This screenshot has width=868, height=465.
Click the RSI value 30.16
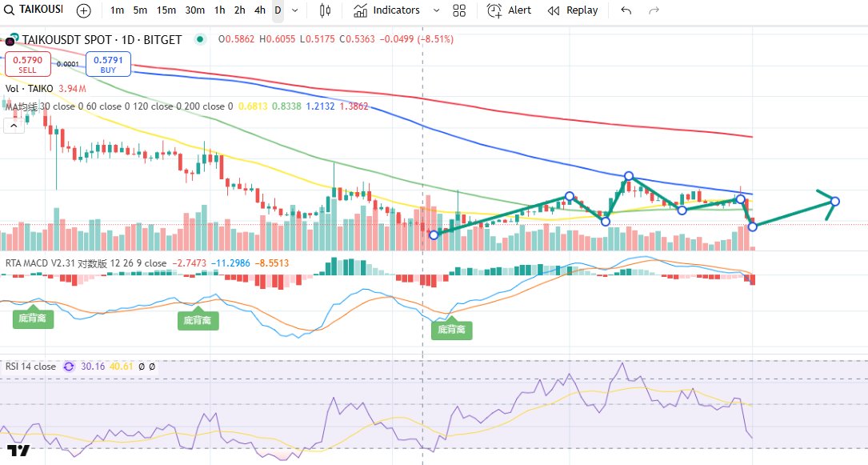click(93, 367)
